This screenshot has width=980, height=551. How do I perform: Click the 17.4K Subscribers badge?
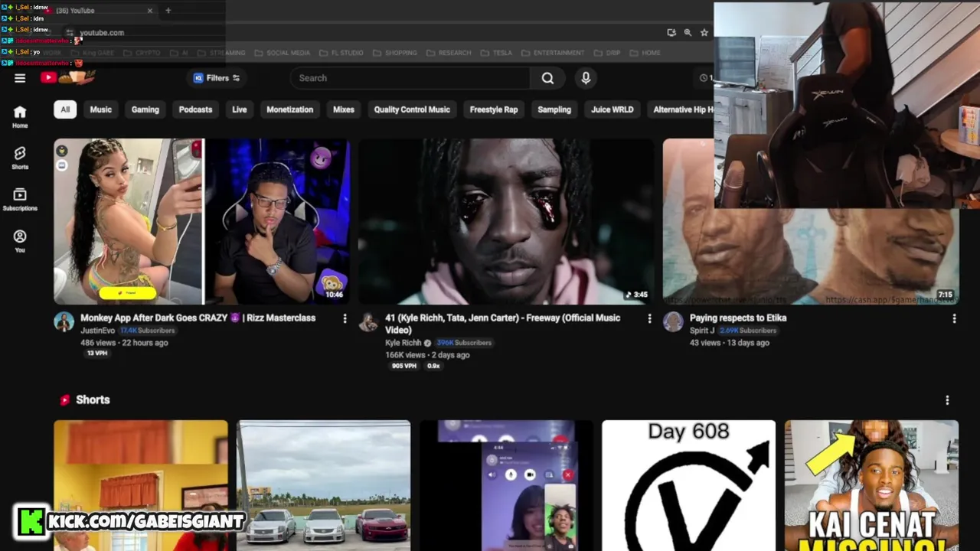147,331
